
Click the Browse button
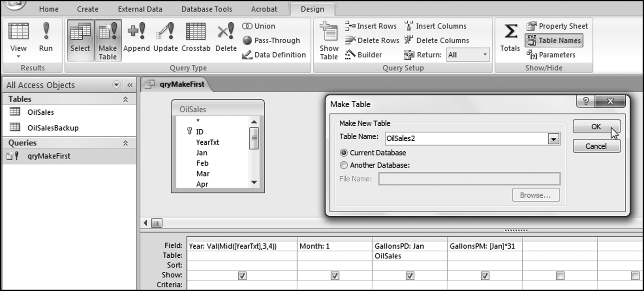(x=536, y=195)
